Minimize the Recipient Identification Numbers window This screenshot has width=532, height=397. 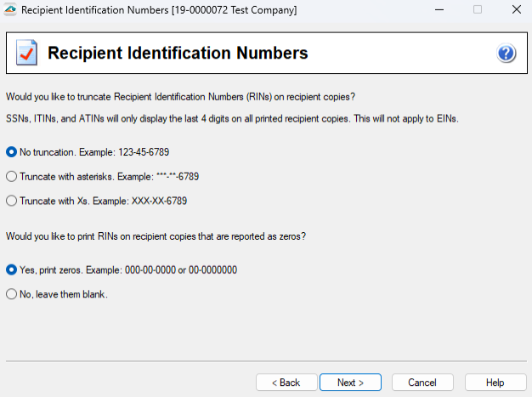[438, 10]
